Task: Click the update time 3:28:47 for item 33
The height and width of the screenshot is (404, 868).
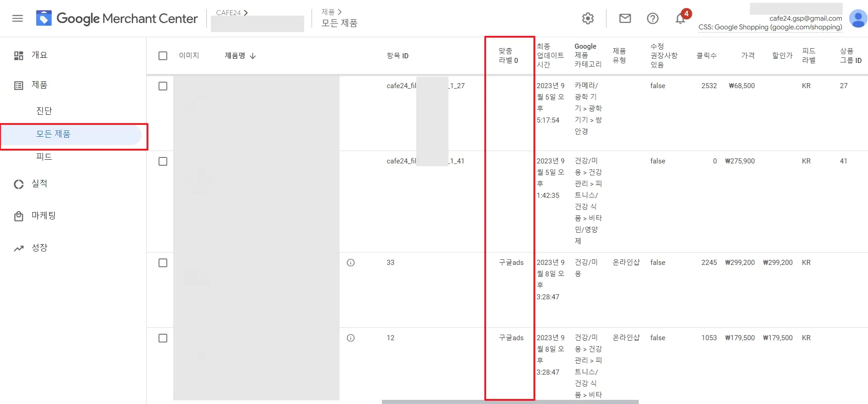Action: point(548,297)
